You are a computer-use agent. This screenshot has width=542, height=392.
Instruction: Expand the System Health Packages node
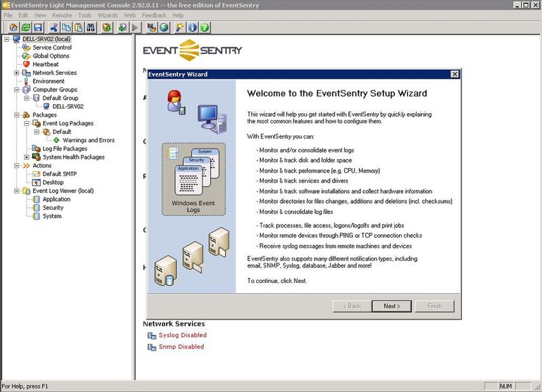tap(26, 157)
